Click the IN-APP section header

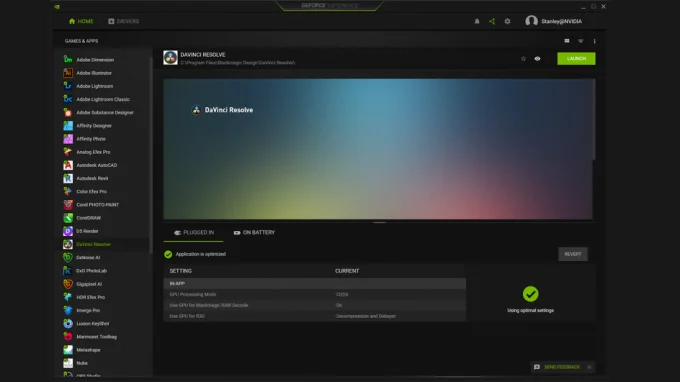314,284
